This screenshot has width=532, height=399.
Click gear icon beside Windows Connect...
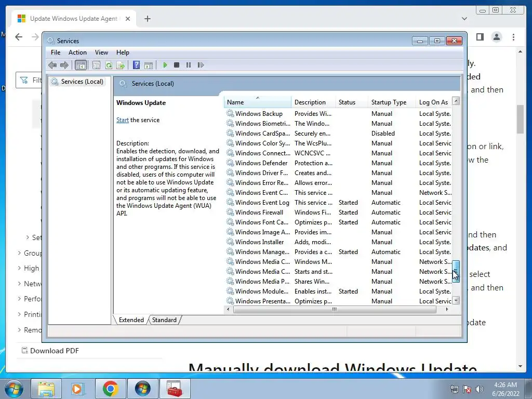[230, 153]
